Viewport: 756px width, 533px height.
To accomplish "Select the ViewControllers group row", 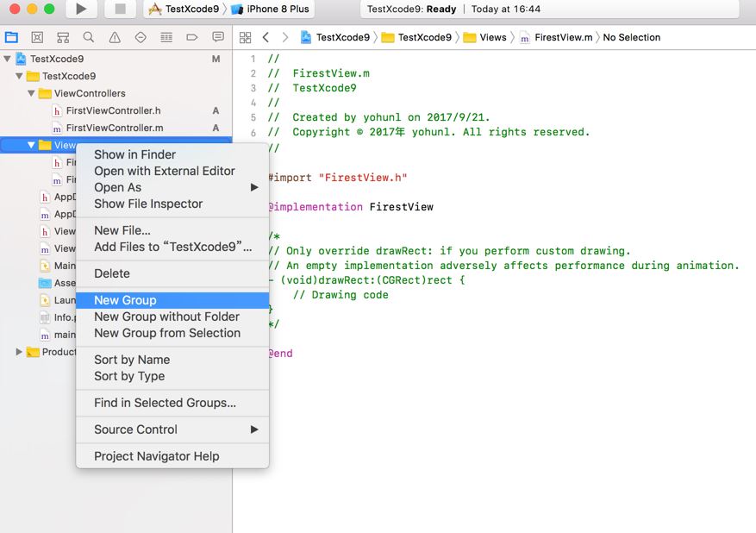I will pos(116,93).
